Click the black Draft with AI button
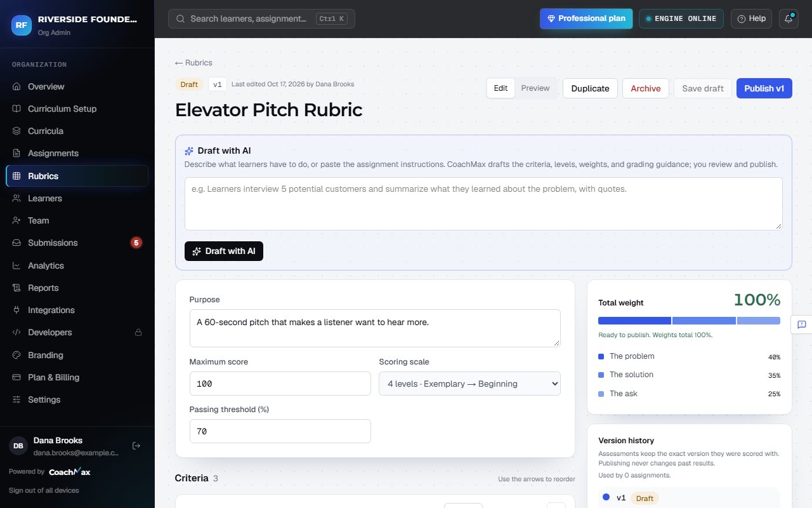Screen dimensions: 812x508 click(224, 251)
